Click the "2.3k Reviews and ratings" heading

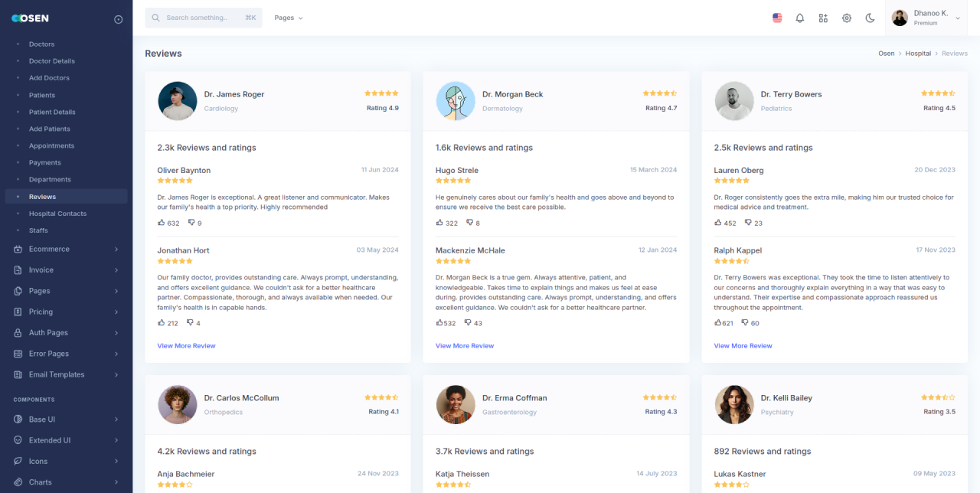click(x=207, y=148)
